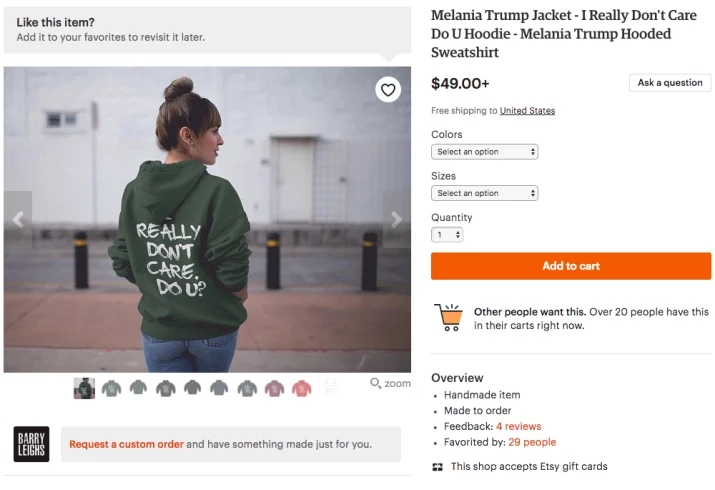Add the hoodie to cart
This screenshot has width=715, height=490.
click(x=571, y=266)
